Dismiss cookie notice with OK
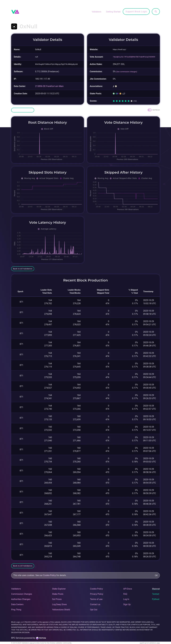171x644 pixels. 156,576
